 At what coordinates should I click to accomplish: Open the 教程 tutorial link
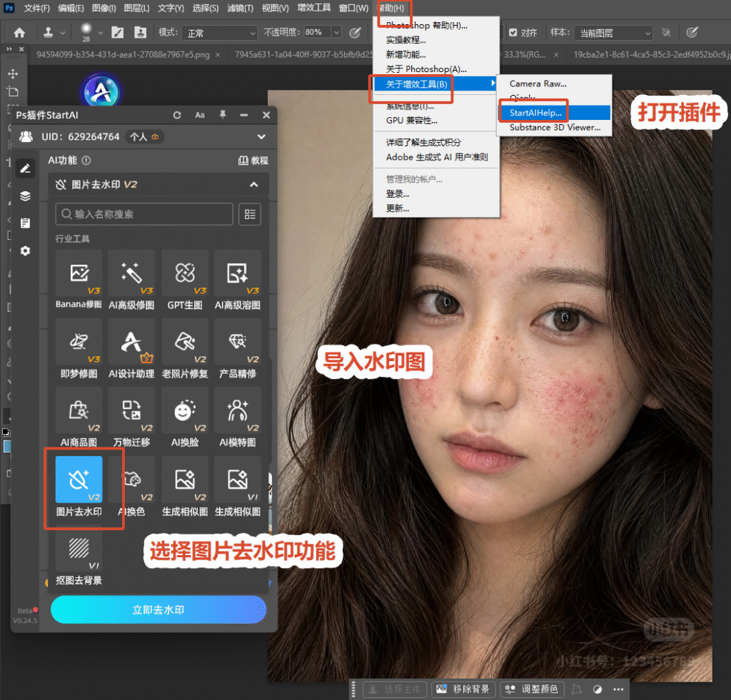click(x=253, y=161)
